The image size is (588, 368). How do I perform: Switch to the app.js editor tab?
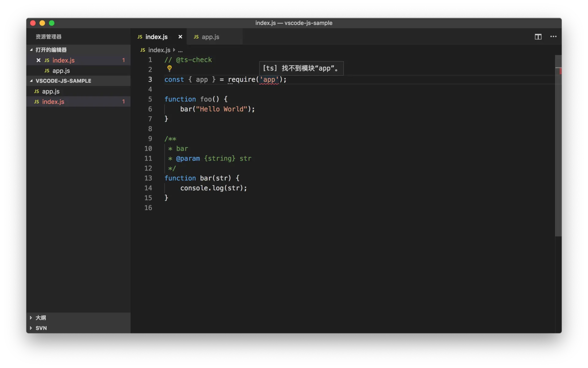tap(210, 37)
